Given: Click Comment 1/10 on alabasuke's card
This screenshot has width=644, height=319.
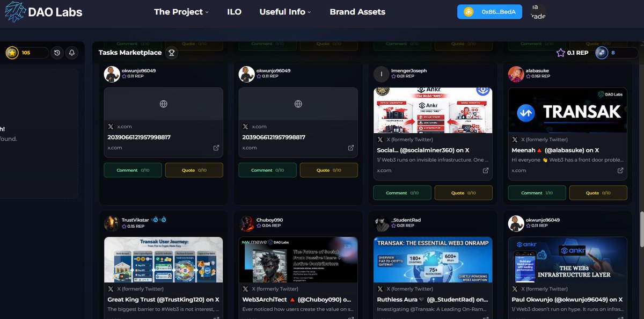Looking at the screenshot, I should tap(537, 193).
